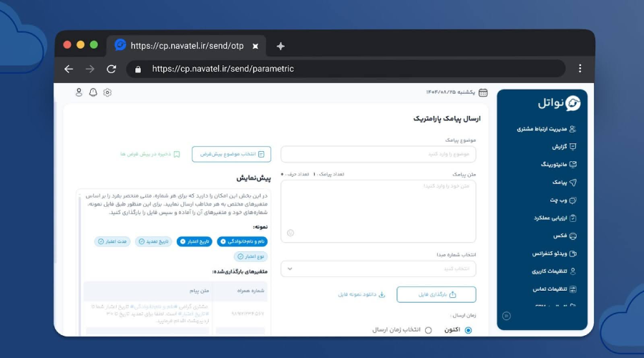The width and height of the screenshot is (644, 358).
Task: Select the cp.navatel.ir/send/otp browser tab
Action: click(187, 46)
